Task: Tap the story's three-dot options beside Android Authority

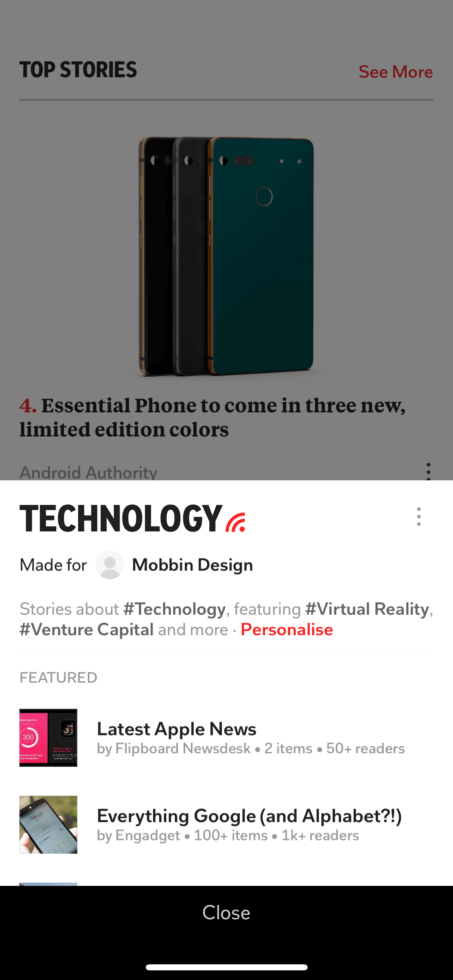Action: [x=428, y=471]
